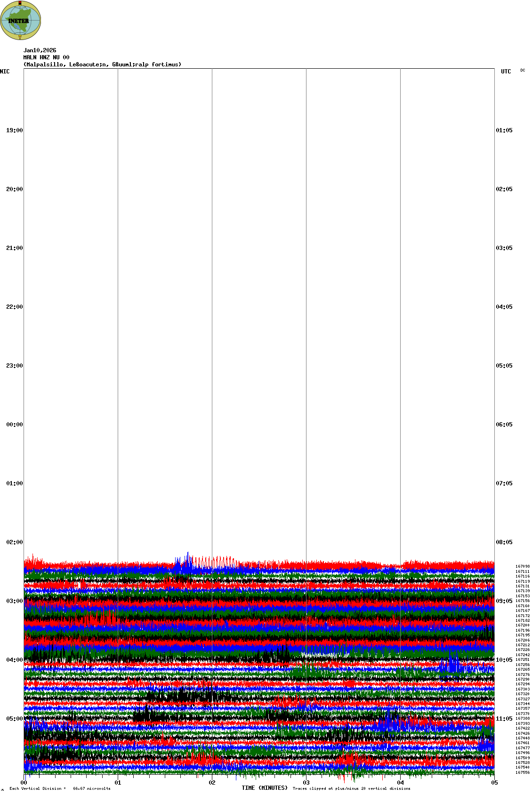Screen dimensions: 532x795
Task: Select the 05:00 NIC time label
Action: coord(14,719)
